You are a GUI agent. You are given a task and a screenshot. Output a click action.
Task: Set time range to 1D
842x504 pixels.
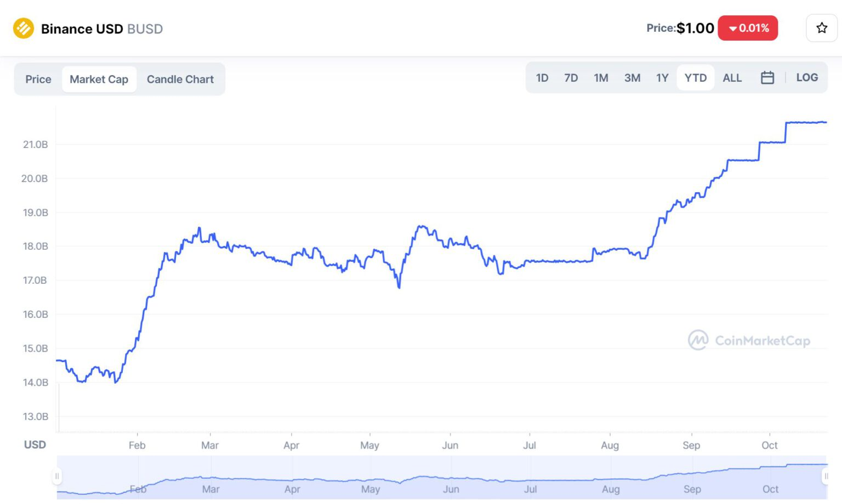pos(542,78)
